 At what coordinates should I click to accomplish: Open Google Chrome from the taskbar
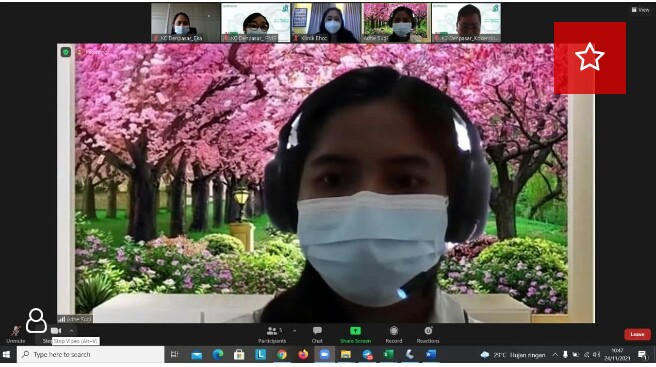282,355
